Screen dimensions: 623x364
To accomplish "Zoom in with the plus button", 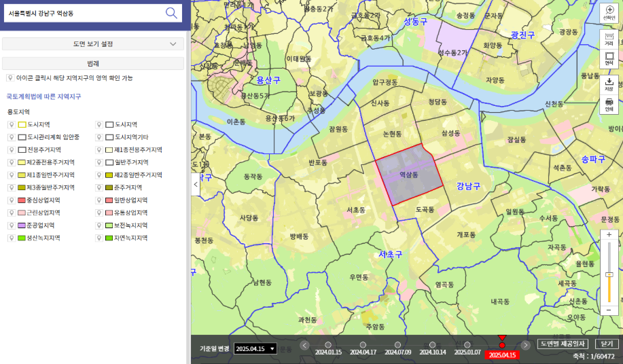I will point(609,234).
